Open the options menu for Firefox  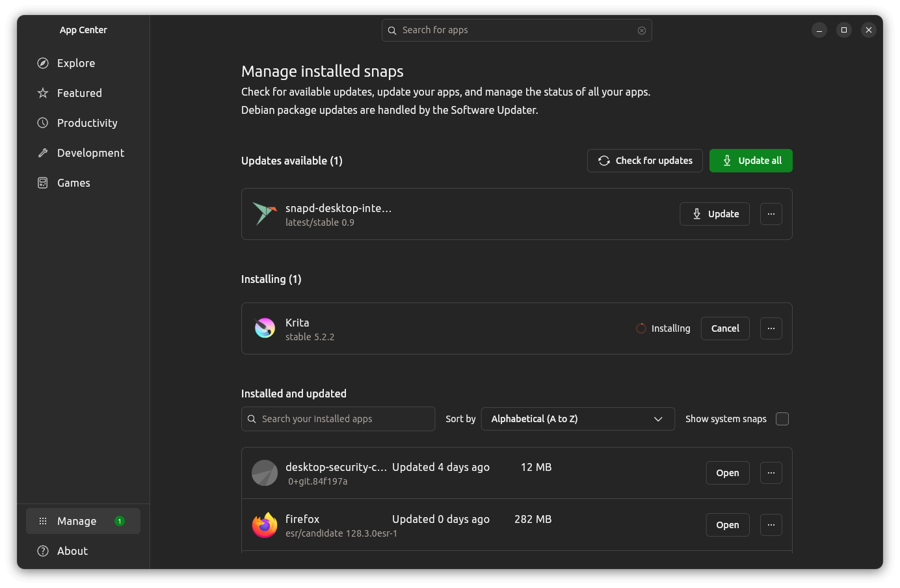click(x=771, y=525)
